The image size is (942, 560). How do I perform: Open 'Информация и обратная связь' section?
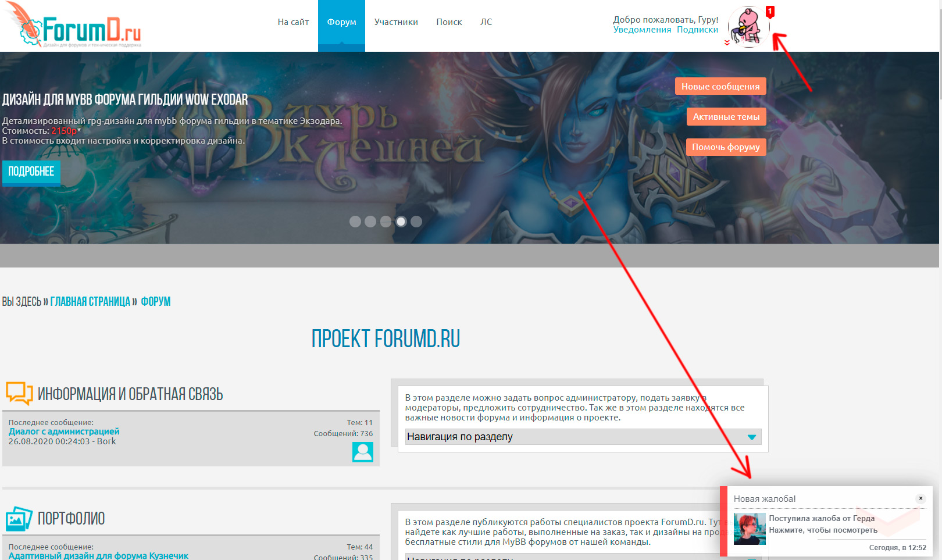pyautogui.click(x=130, y=394)
